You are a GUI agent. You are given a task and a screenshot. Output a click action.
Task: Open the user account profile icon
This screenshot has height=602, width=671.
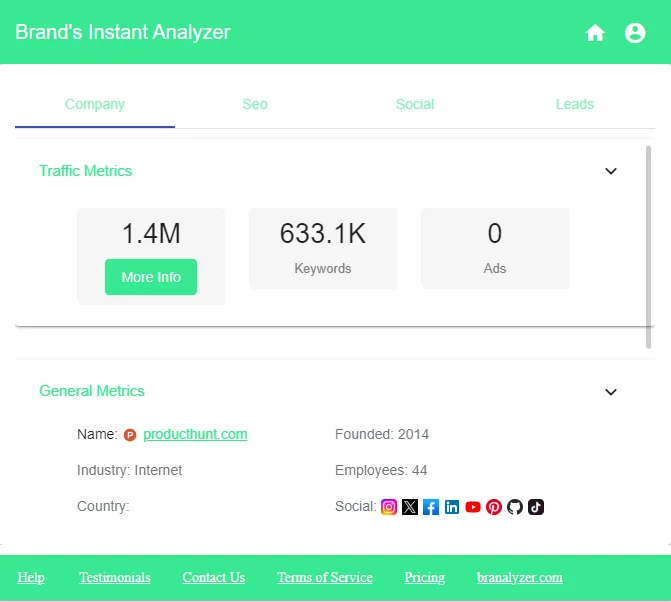coord(635,33)
